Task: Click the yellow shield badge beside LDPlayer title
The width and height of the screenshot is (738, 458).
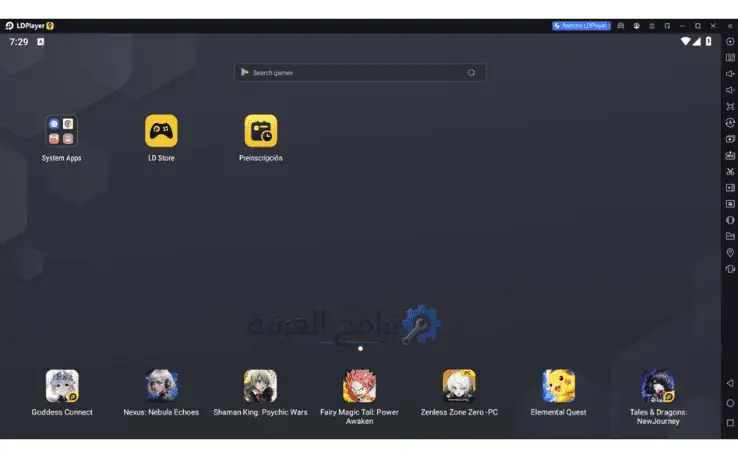Action: coord(50,26)
